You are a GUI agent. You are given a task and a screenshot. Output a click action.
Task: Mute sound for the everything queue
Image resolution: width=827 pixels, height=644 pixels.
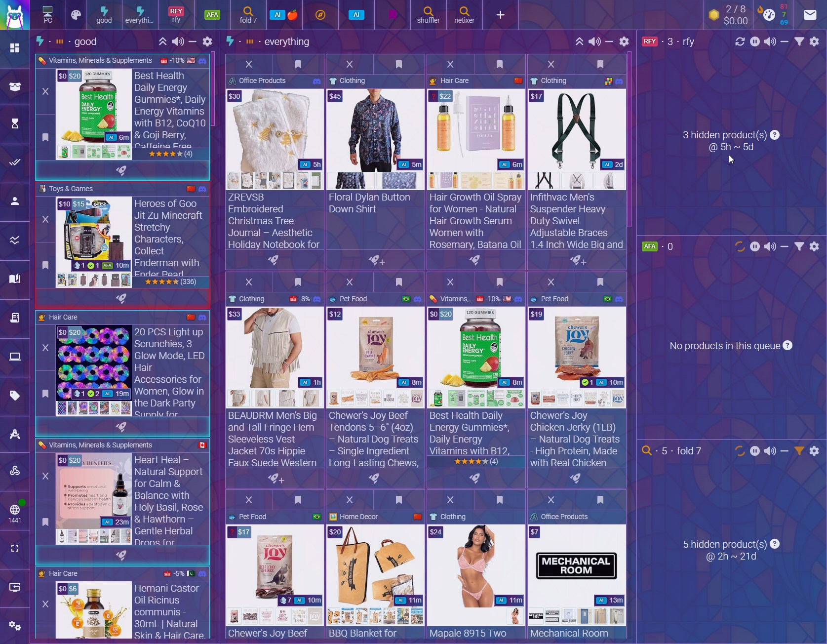[x=594, y=41]
